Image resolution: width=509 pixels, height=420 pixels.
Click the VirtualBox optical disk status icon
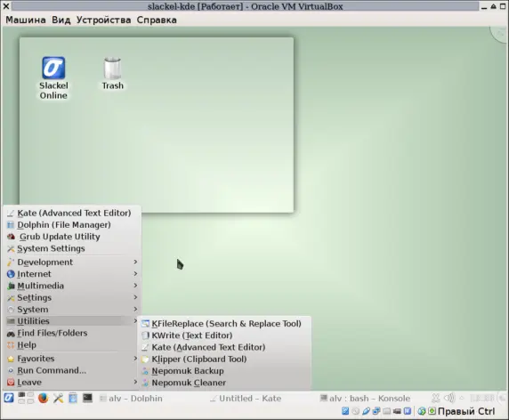355,411
